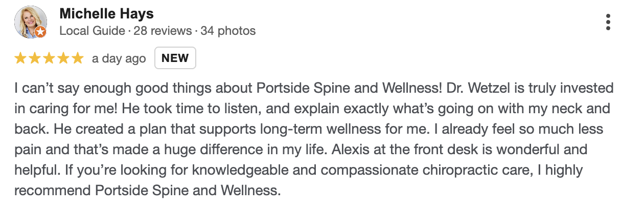Click the fourth rating star

tap(63, 58)
